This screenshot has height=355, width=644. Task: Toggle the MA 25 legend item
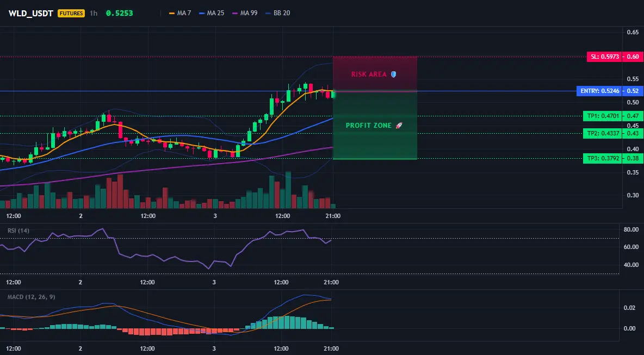[212, 13]
